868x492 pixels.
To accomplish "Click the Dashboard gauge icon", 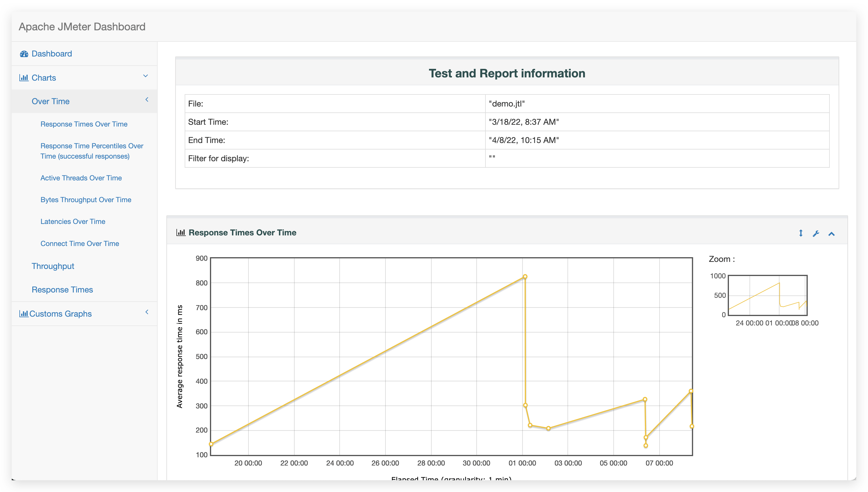I will (24, 54).
